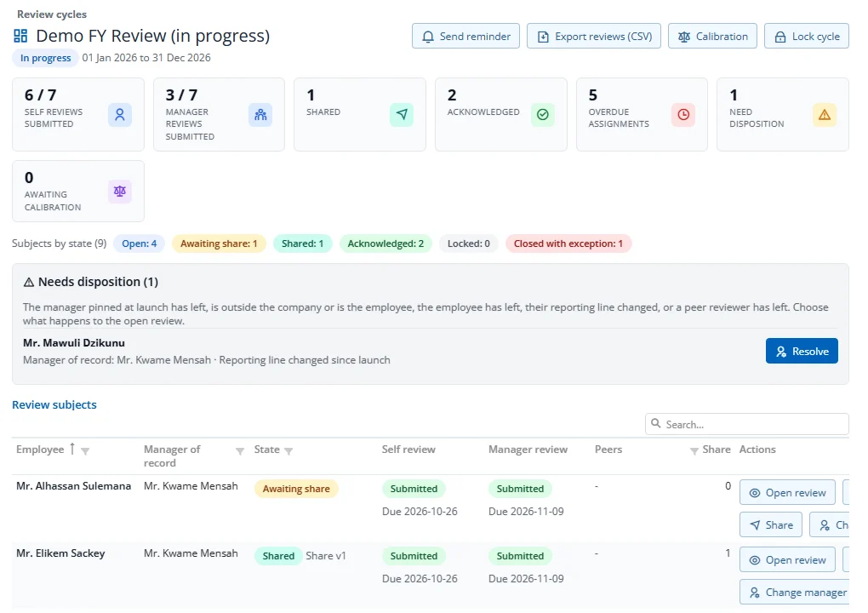The width and height of the screenshot is (868, 613).
Task: Click Export reviews (CSV) button
Action: [x=593, y=36]
